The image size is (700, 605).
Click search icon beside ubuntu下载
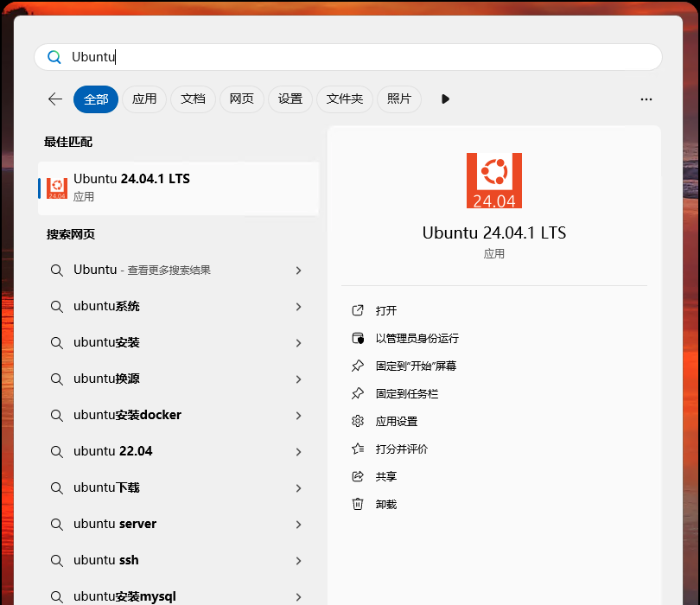(57, 488)
